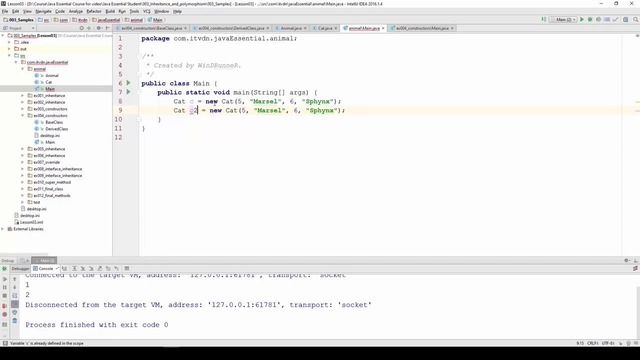640x360 pixels.
Task: Click the console Up arrow icon
Action: (15, 279)
